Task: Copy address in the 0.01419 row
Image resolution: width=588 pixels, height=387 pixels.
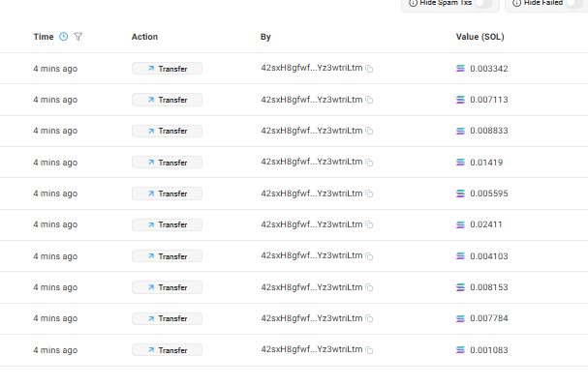Action: [x=369, y=163]
